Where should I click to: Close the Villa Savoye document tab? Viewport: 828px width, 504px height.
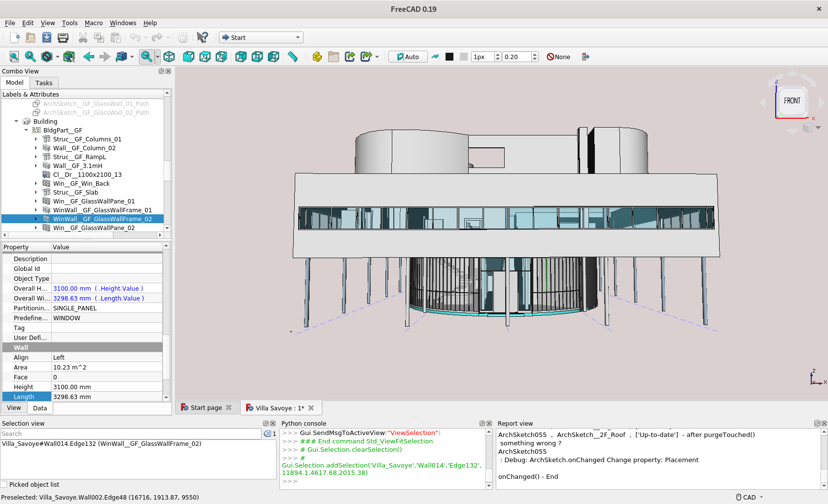[311, 408]
